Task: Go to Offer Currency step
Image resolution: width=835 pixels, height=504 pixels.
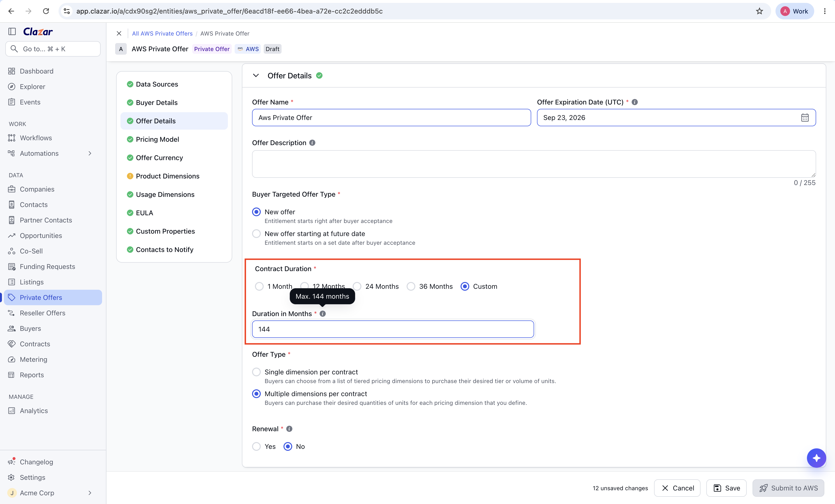Action: pyautogui.click(x=174, y=158)
